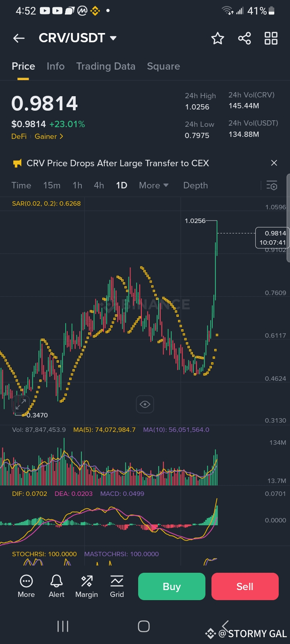The width and height of the screenshot is (290, 644).
Task: Select the 4h interval
Action: [x=99, y=185]
